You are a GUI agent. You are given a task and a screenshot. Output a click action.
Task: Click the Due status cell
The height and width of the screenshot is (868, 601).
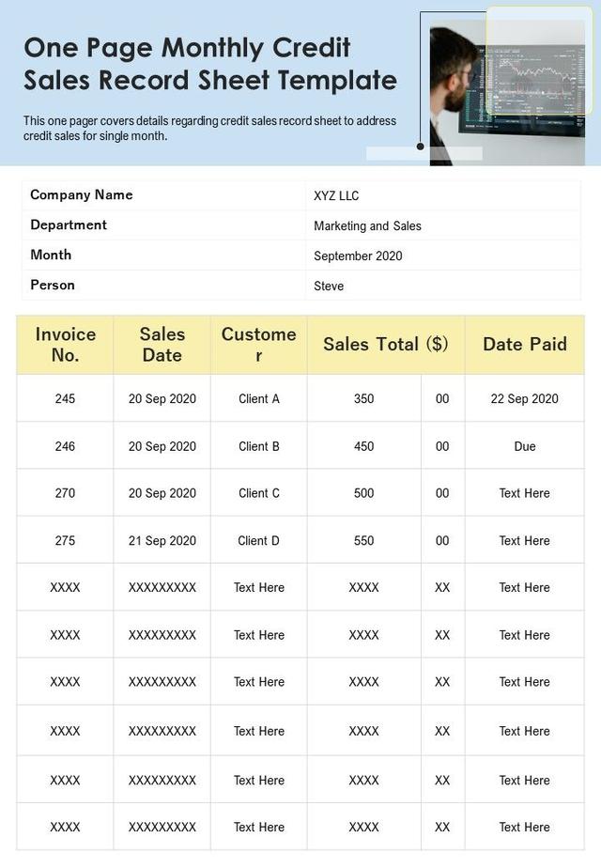[x=524, y=447]
